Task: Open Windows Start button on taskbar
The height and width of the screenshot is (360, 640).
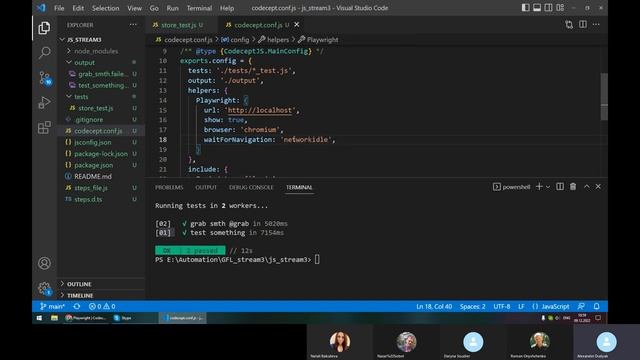Action: coord(39,318)
